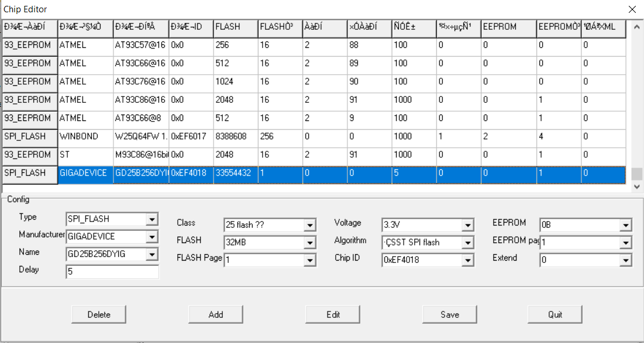
Task: Open the FLASH Page dropdown
Action: (311, 259)
